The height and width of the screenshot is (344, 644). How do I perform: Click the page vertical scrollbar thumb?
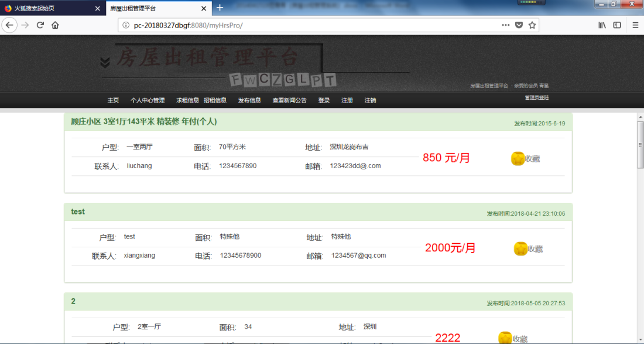click(640, 145)
